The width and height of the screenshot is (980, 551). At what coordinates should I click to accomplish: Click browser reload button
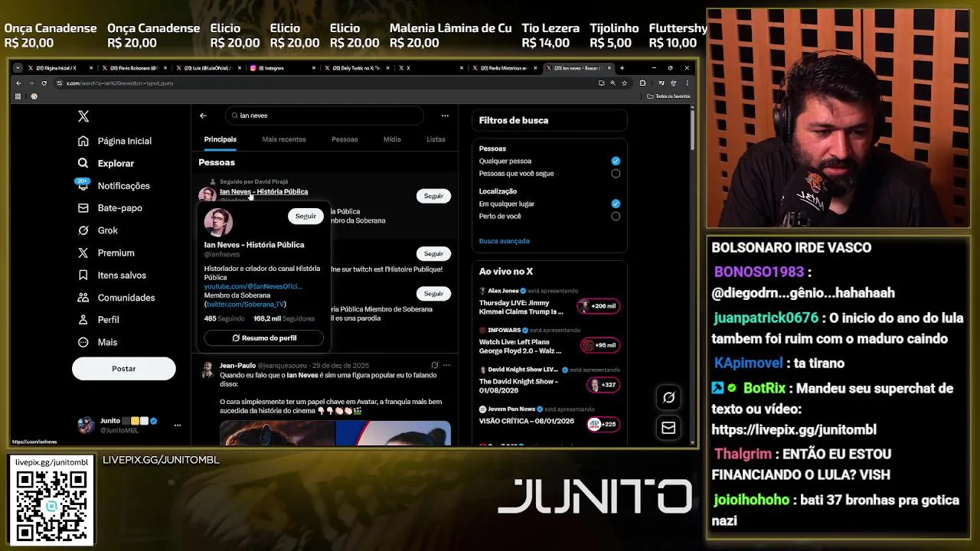tap(44, 83)
